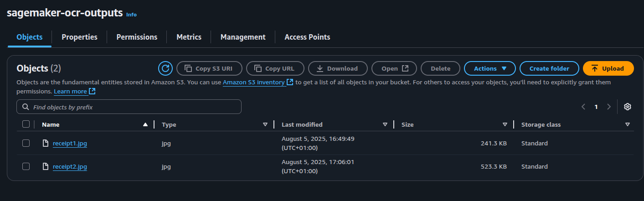The height and width of the screenshot is (201, 644).
Task: Click external link icon after Amazon S3 Inventory
Action: [290, 82]
